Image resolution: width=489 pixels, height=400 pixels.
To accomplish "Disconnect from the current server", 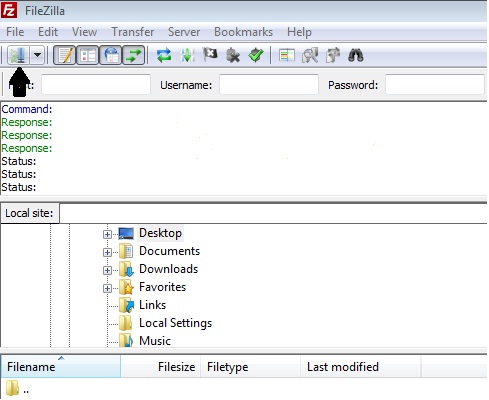I will [233, 55].
